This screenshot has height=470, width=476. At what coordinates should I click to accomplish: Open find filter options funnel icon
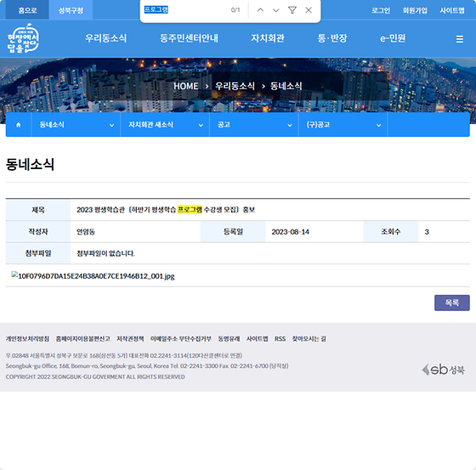(292, 10)
